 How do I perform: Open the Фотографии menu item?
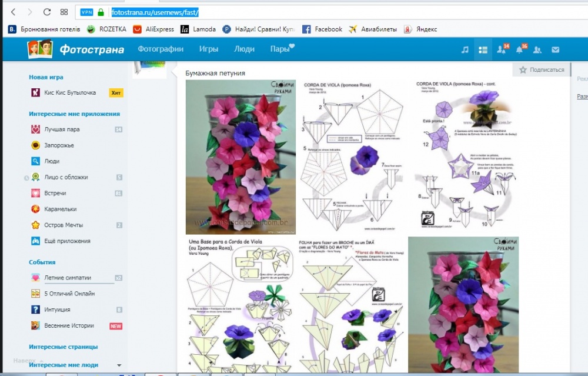161,49
